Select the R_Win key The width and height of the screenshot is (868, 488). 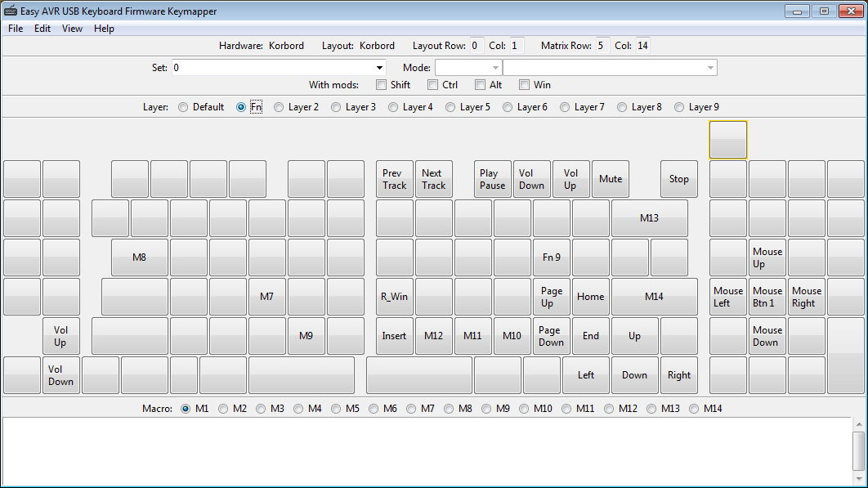click(395, 297)
